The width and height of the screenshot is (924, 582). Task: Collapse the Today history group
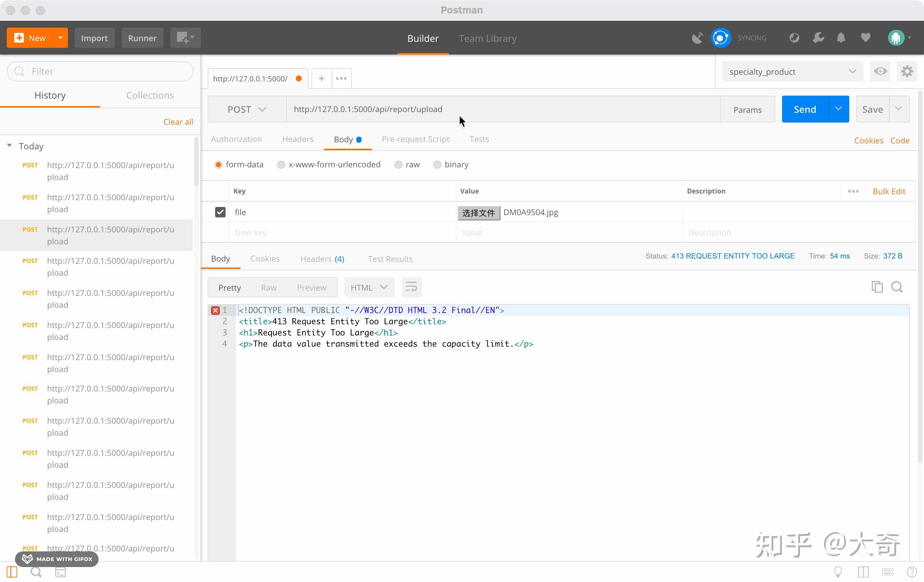click(x=10, y=146)
